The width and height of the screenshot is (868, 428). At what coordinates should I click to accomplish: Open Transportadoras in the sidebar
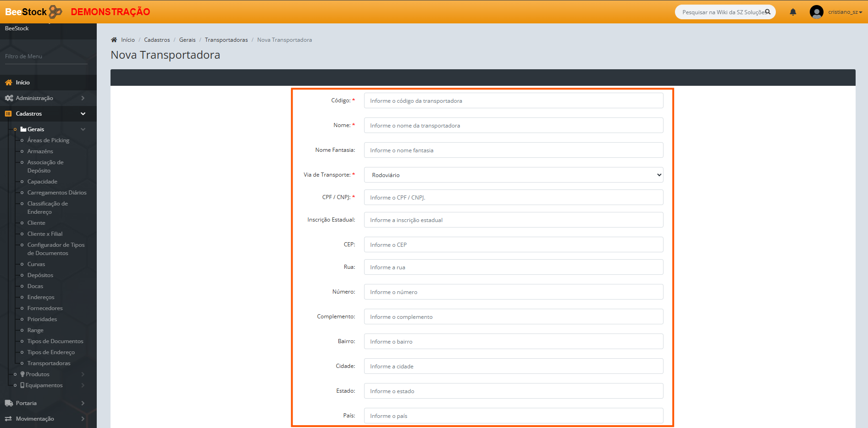[x=49, y=363]
